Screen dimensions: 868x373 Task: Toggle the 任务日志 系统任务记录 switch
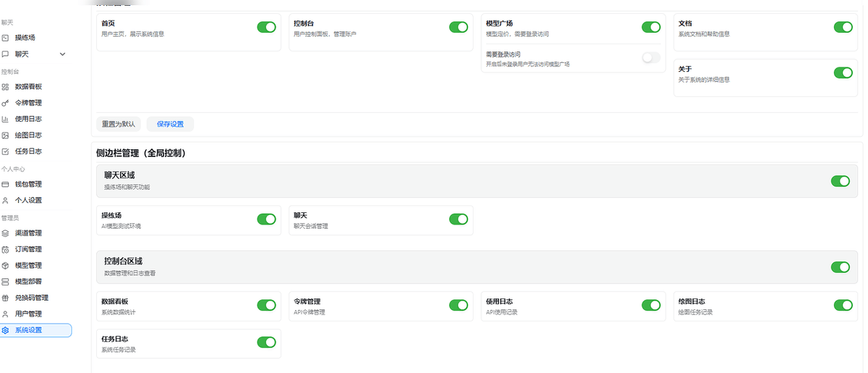tap(266, 342)
